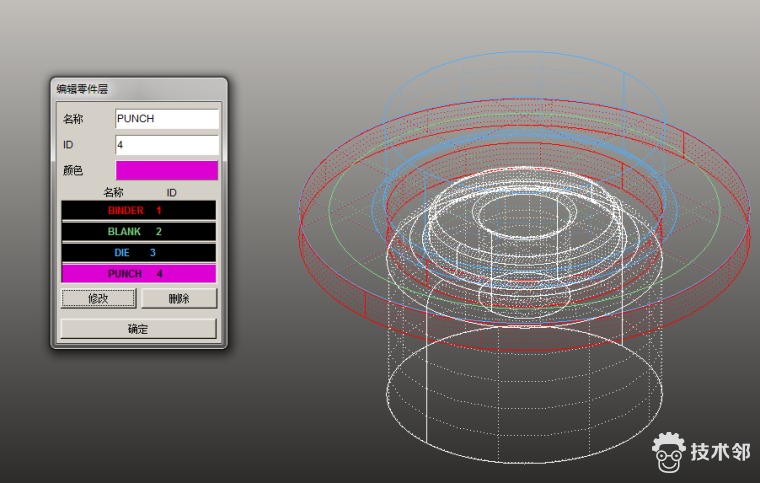Select the highlighted PUNCH layer row
The width and height of the screenshot is (760, 483).
(138, 274)
